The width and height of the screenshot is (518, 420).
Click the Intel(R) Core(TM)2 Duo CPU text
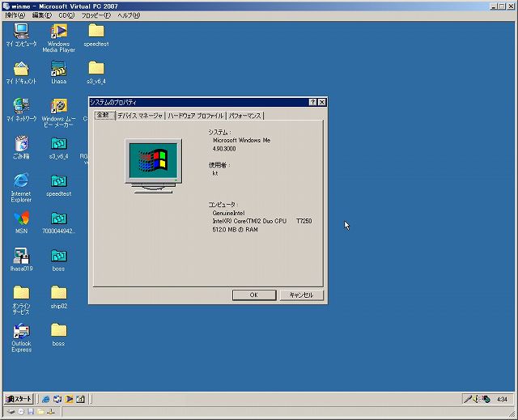(249, 221)
